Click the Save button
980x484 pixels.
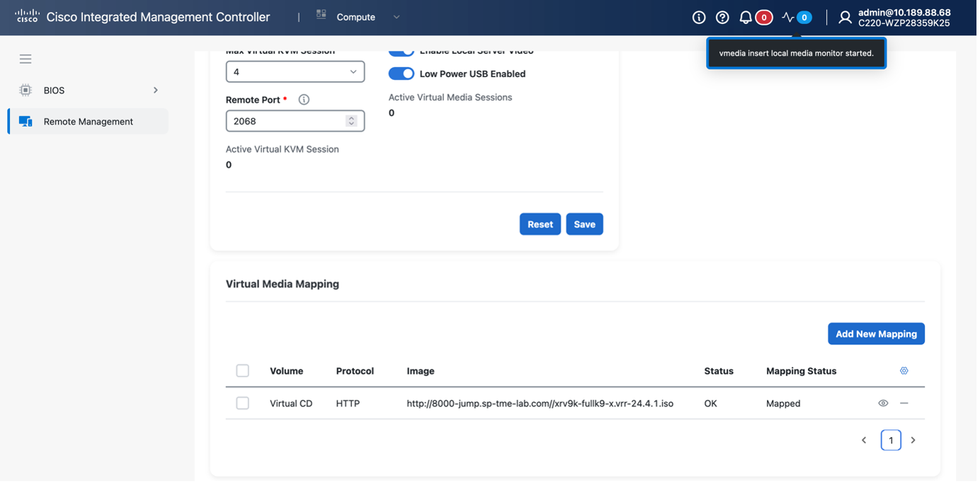click(584, 224)
